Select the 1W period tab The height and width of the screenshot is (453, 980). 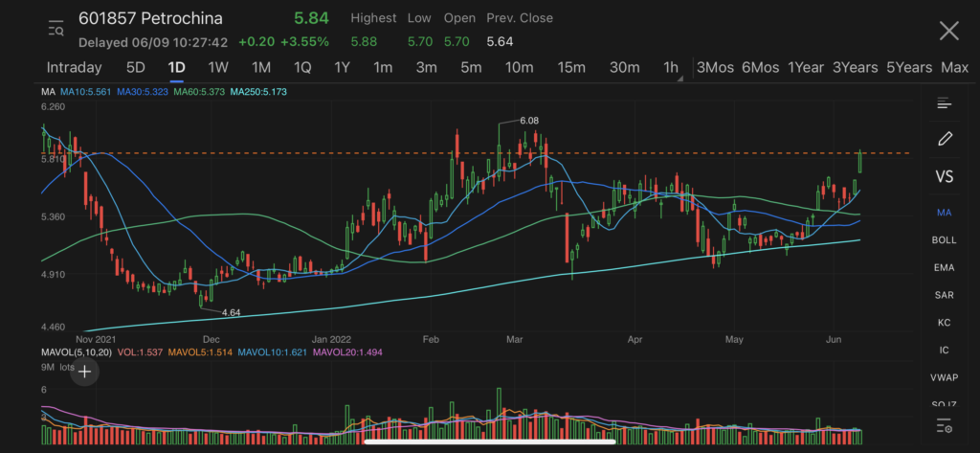(x=218, y=68)
